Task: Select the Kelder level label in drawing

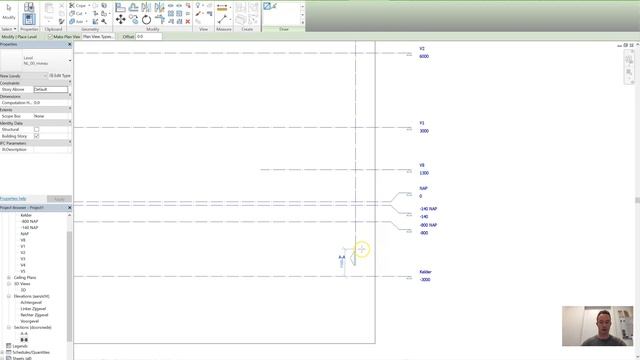Action: [x=425, y=272]
